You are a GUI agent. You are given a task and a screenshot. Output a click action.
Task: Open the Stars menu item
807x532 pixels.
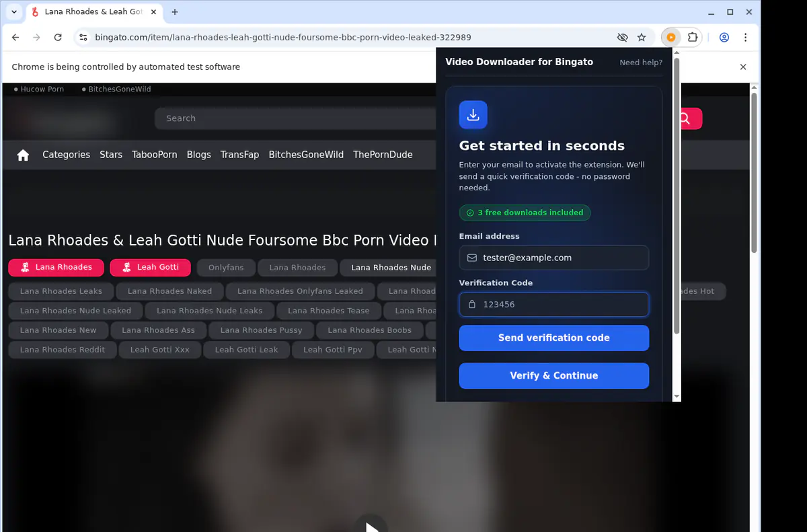111,155
